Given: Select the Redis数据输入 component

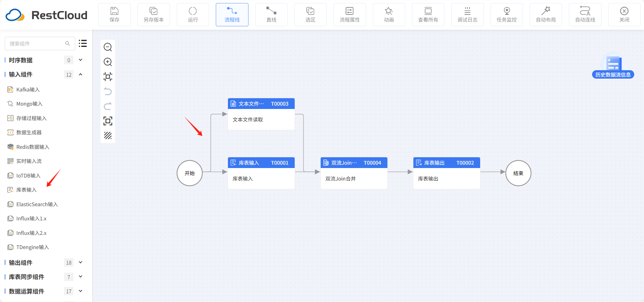Looking at the screenshot, I should [x=28, y=147].
